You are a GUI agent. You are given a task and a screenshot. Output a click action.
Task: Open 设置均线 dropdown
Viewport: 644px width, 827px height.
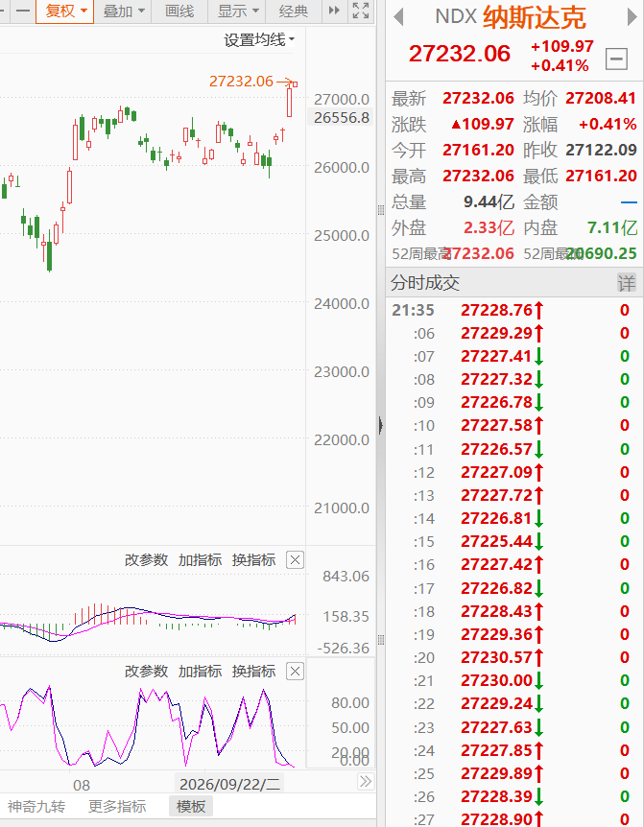259,39
